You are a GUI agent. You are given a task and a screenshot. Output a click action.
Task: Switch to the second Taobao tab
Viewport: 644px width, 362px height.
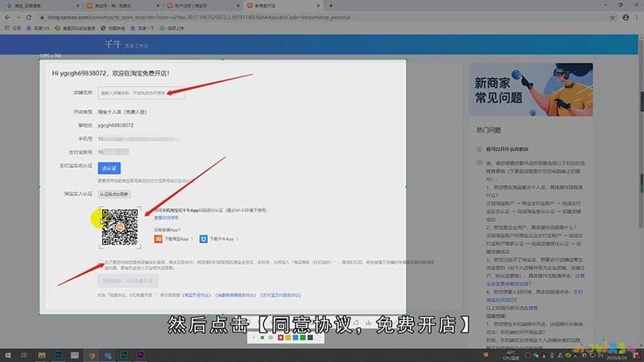point(122,6)
